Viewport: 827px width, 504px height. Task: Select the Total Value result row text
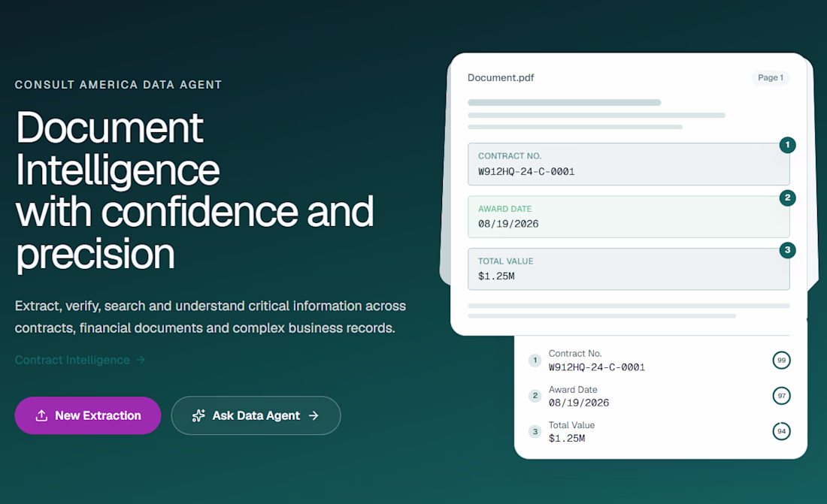(571, 431)
